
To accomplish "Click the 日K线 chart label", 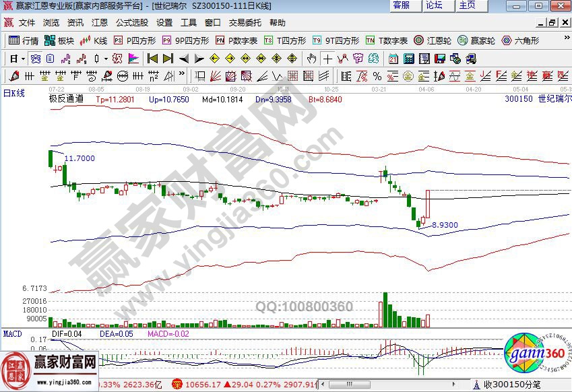I will click(15, 92).
